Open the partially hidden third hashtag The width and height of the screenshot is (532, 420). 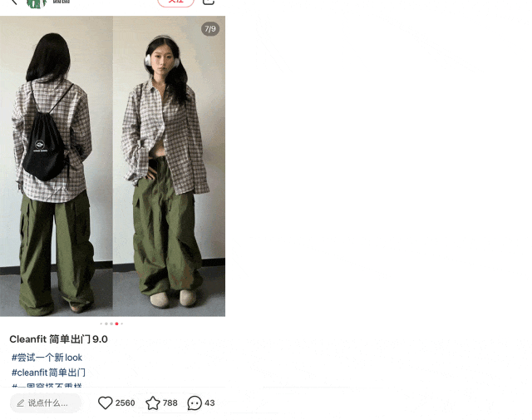tap(47, 385)
